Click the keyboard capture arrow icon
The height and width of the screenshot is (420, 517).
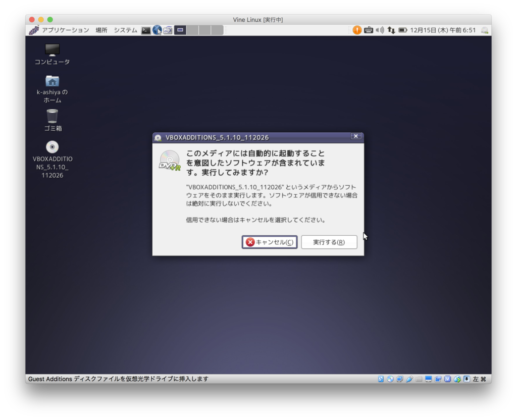pyautogui.click(x=467, y=379)
